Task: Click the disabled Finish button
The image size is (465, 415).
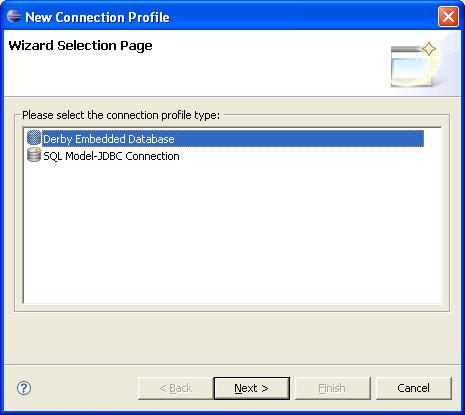Action: (x=332, y=388)
